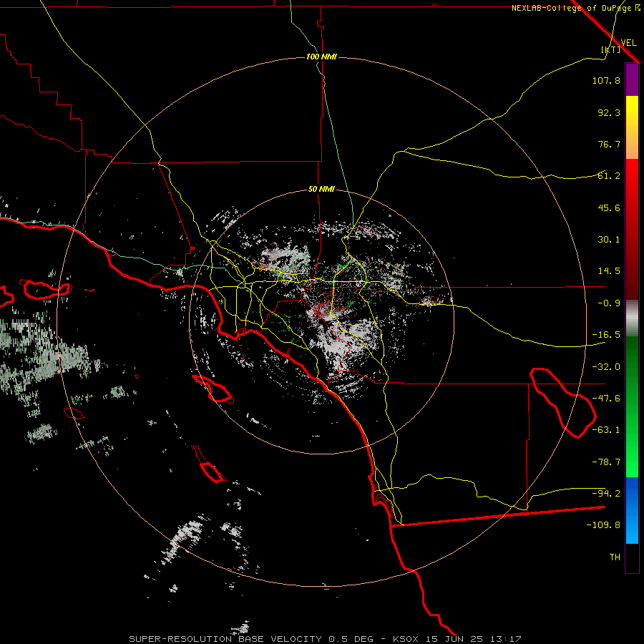Screen dimensions: 644x644
Task: Click the NEXLAB-College of DuPage label
Action: [571, 8]
